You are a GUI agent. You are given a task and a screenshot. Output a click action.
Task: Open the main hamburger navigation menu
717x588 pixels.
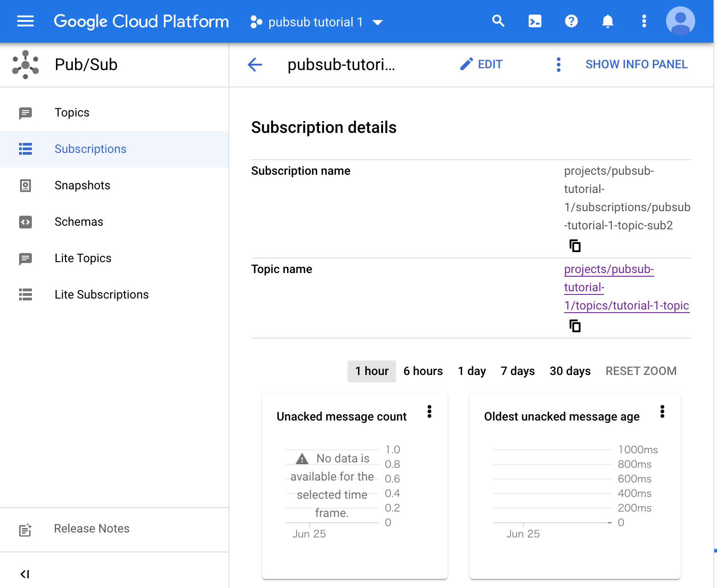25,21
